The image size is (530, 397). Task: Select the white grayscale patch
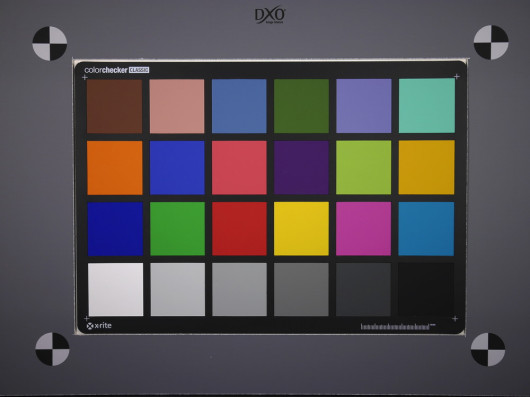click(116, 290)
